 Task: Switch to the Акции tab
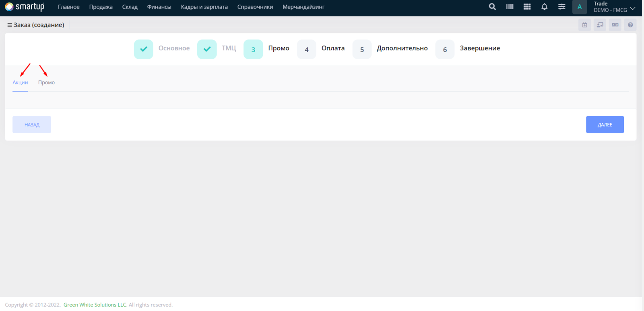click(20, 82)
